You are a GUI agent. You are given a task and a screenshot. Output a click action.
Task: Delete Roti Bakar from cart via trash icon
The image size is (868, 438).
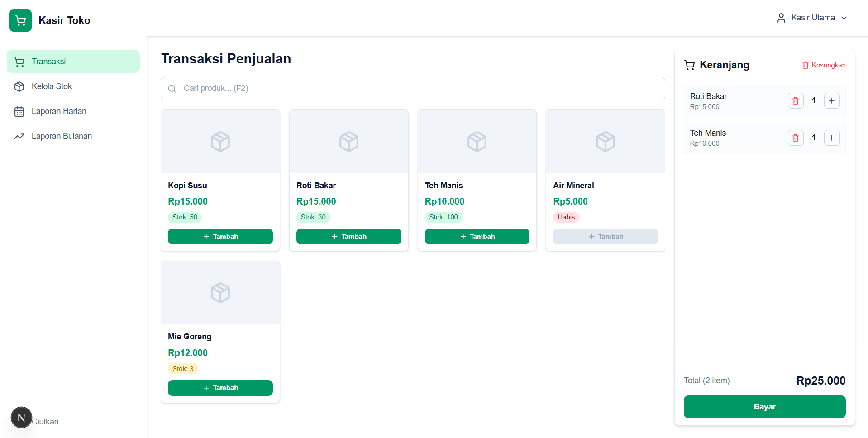[x=796, y=101]
